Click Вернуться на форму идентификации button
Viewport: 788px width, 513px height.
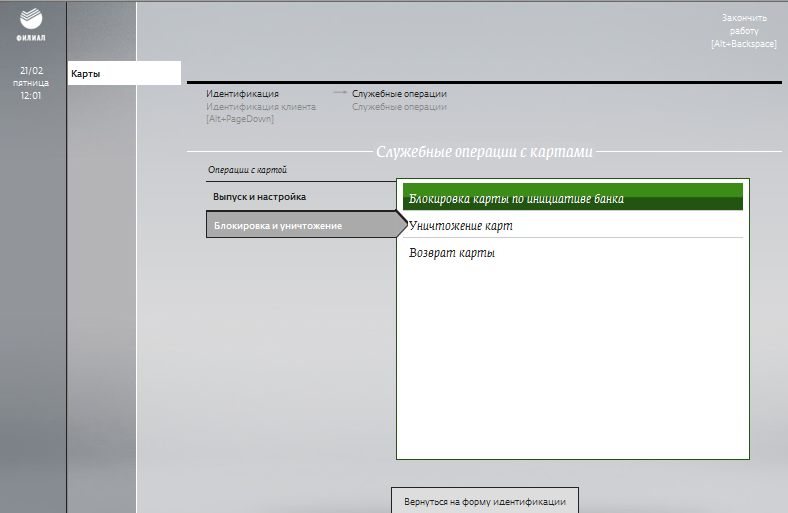484,500
